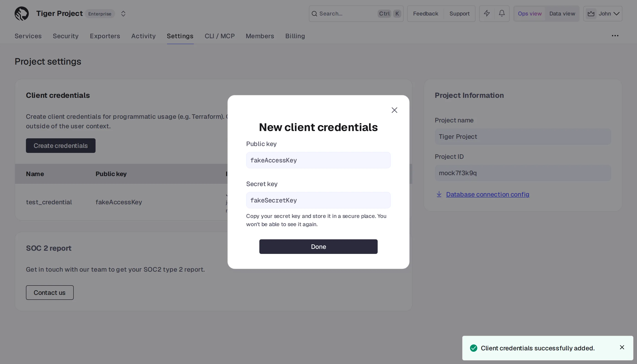This screenshot has width=637, height=364.
Task: Open the John user menu
Action: point(602,13)
